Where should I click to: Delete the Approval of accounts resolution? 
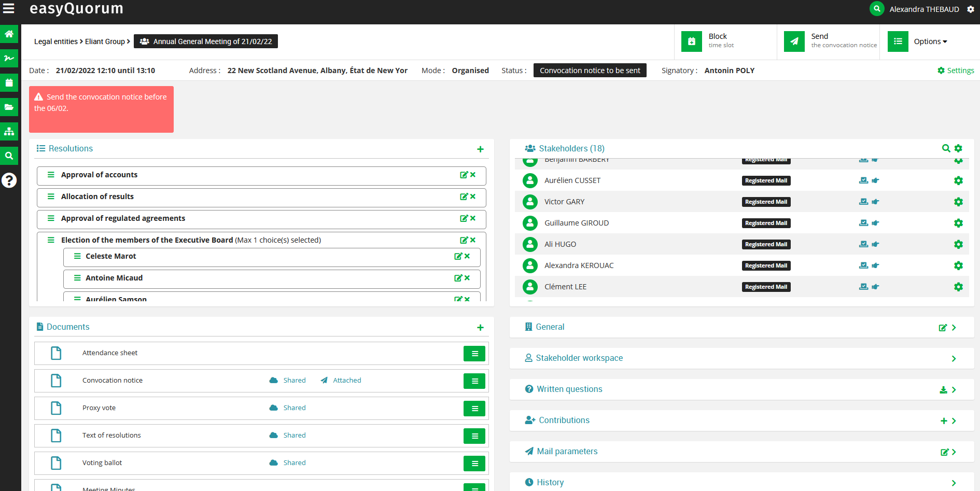tap(473, 175)
